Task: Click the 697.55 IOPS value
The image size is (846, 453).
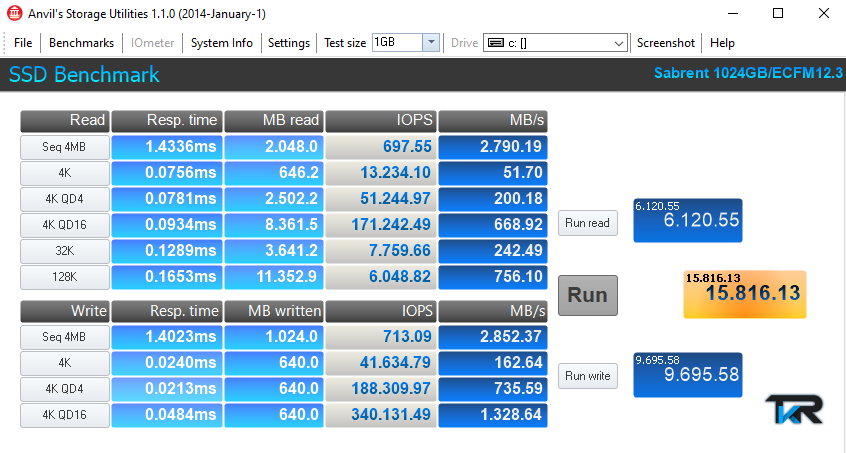Action: coord(380,147)
